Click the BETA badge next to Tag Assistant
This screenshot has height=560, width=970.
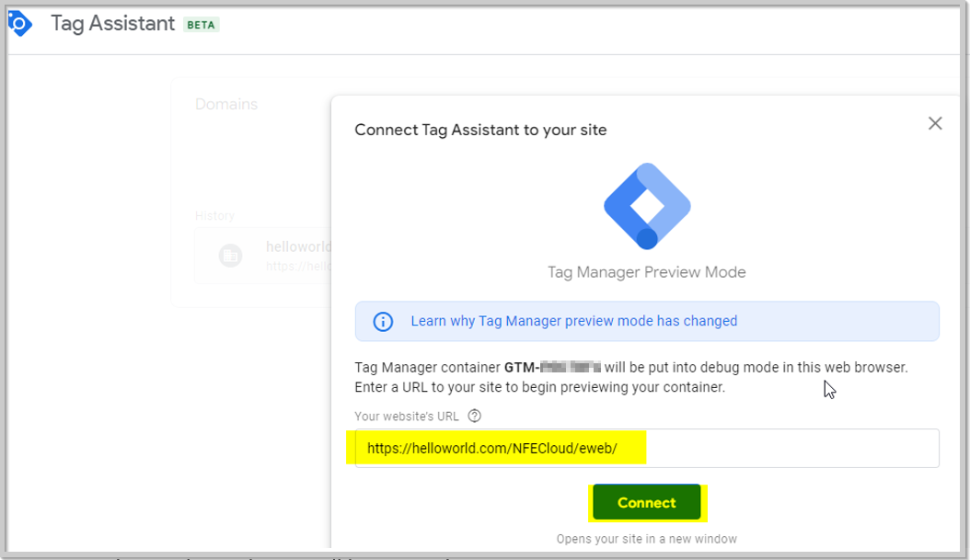click(201, 25)
